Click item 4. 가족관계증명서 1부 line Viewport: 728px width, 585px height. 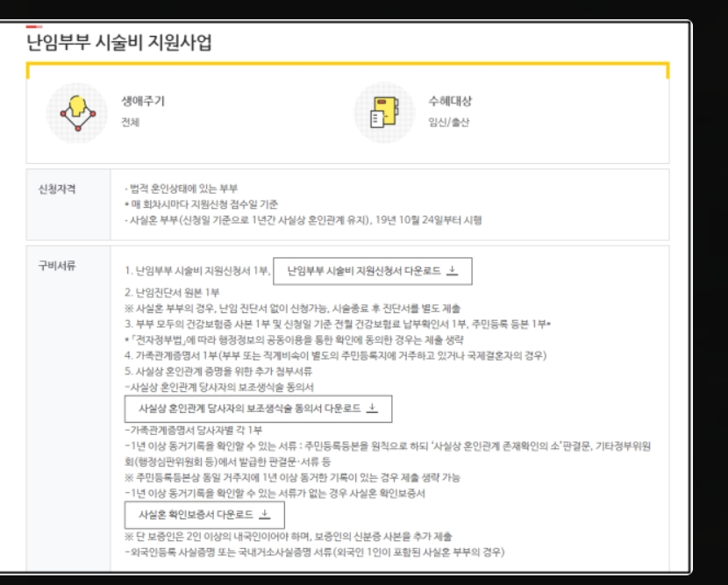336,355
